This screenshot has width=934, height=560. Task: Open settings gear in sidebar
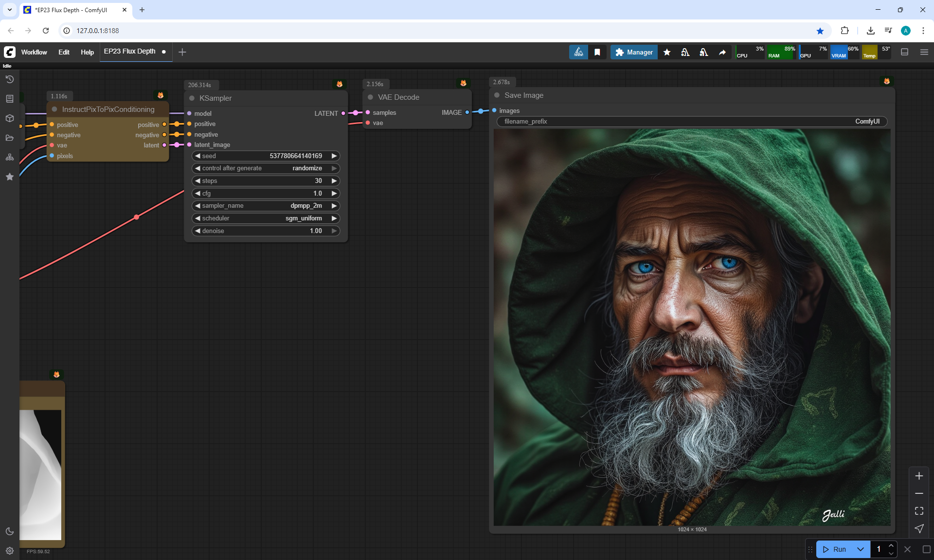9,551
